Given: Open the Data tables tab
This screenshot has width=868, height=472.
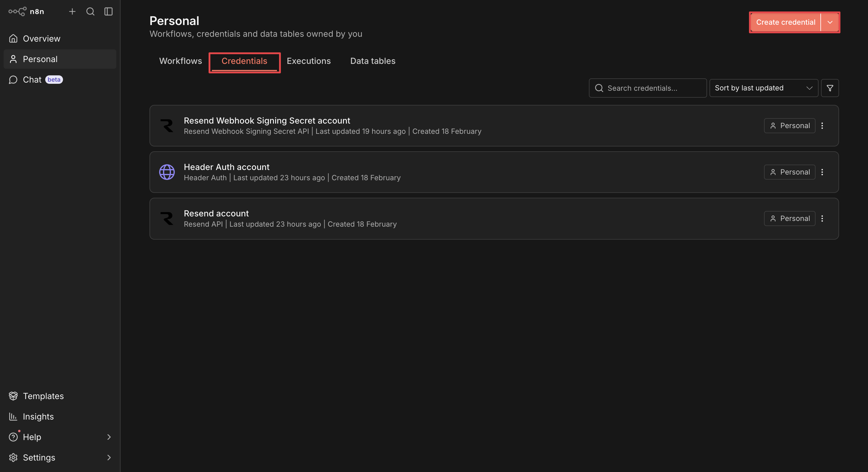Looking at the screenshot, I should (x=373, y=61).
